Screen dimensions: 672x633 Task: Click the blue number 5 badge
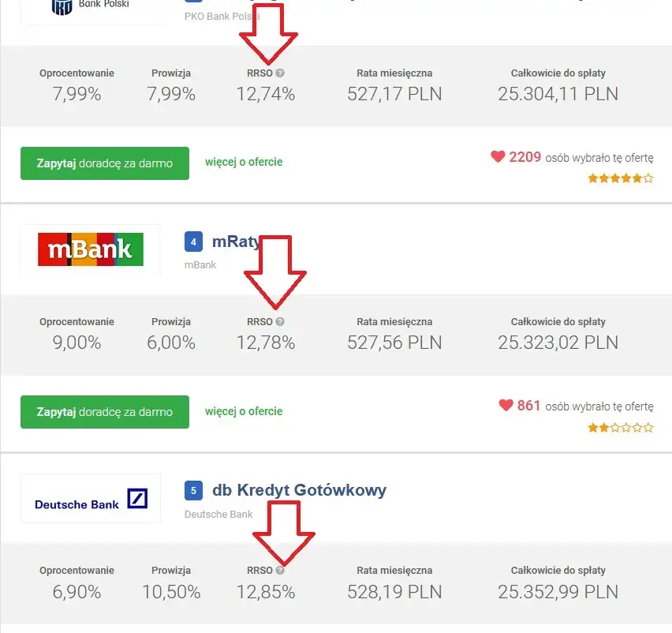[x=193, y=490]
